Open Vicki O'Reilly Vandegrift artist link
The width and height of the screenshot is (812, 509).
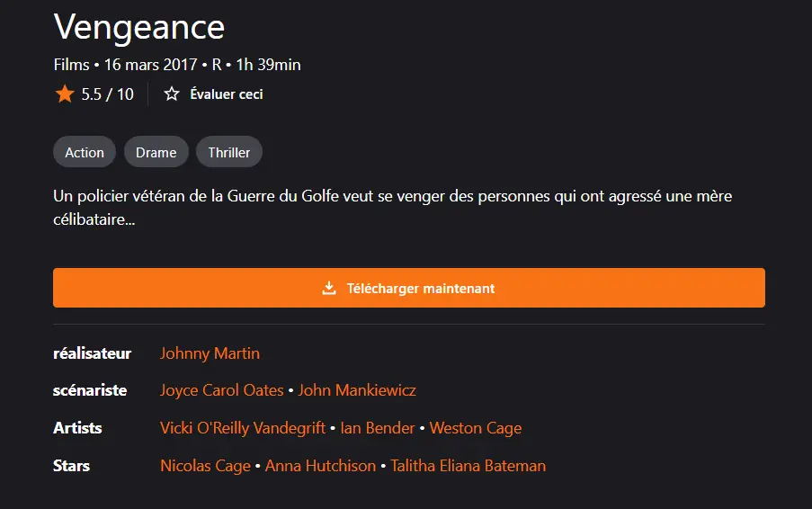(x=243, y=428)
